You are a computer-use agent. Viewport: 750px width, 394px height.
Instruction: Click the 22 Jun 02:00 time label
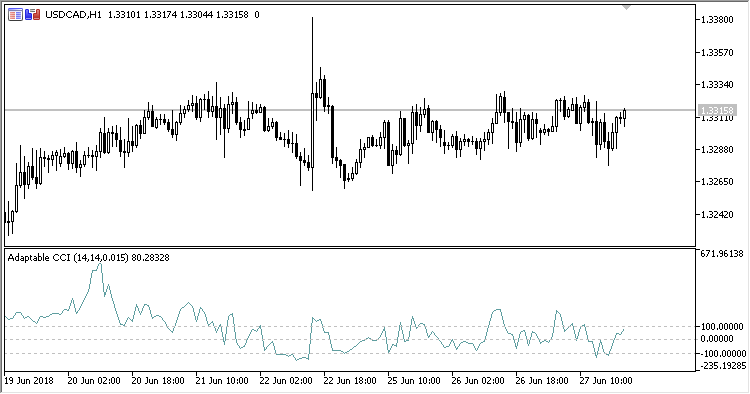(x=286, y=381)
